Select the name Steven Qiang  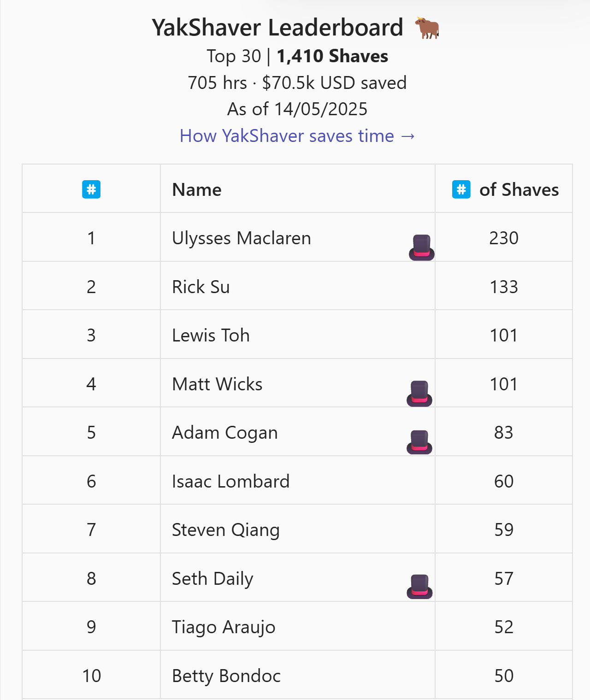point(226,530)
